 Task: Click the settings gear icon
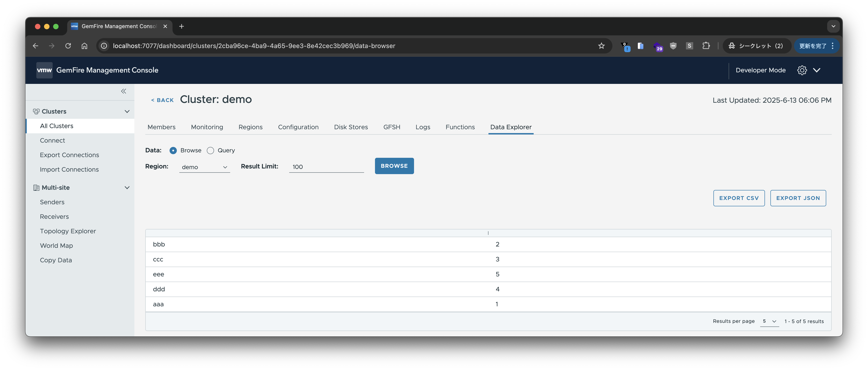[x=802, y=70]
